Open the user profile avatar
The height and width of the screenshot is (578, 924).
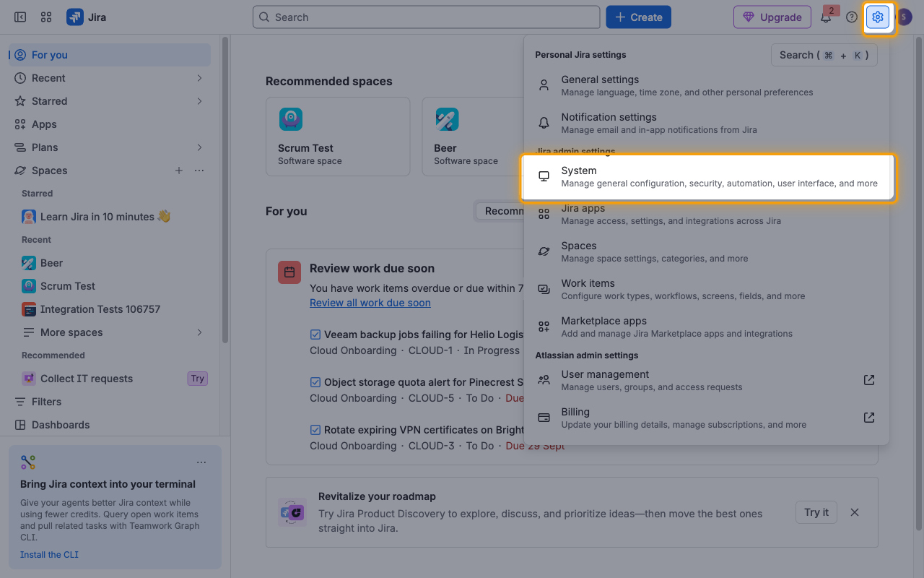pyautogui.click(x=905, y=17)
